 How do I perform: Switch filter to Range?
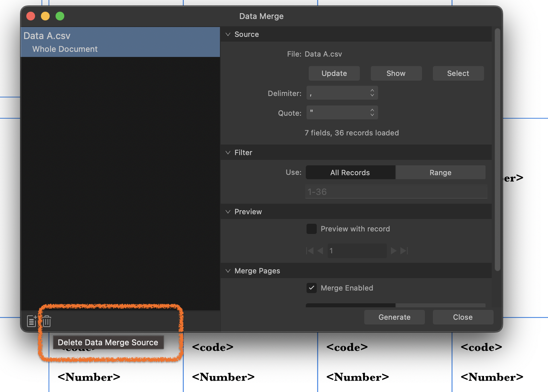[x=441, y=173]
